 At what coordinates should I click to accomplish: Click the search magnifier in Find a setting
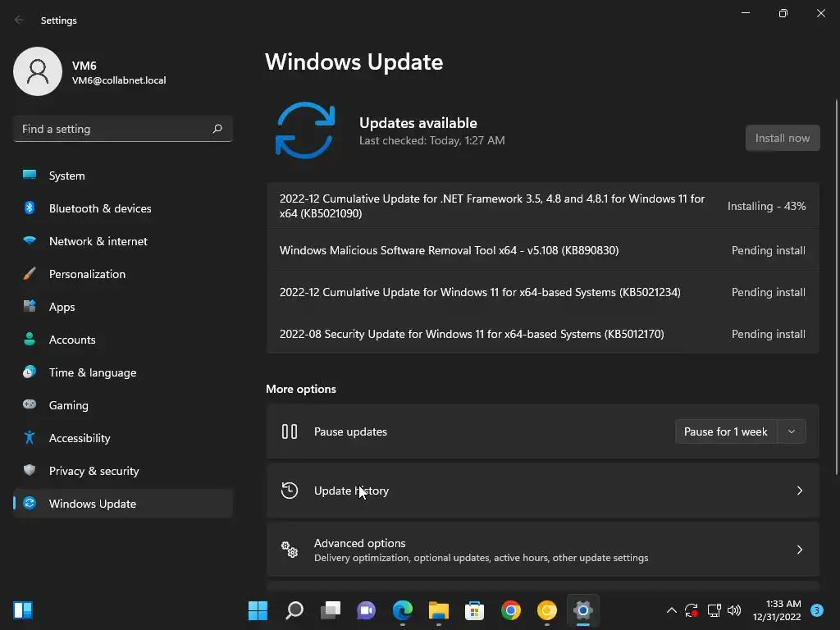click(217, 129)
